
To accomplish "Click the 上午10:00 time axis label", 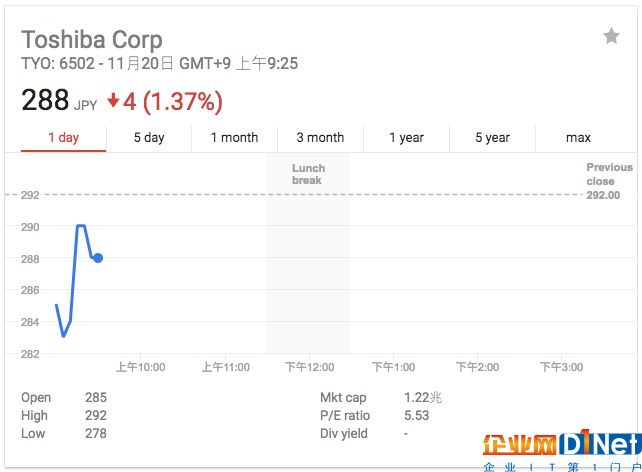I will 141,367.
